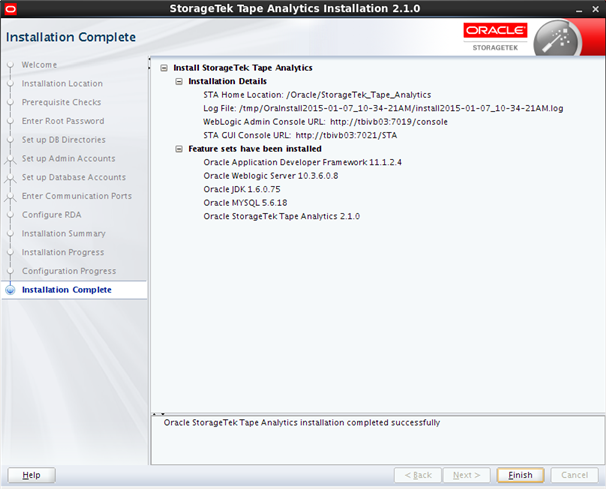Click the Finish button

click(520, 475)
